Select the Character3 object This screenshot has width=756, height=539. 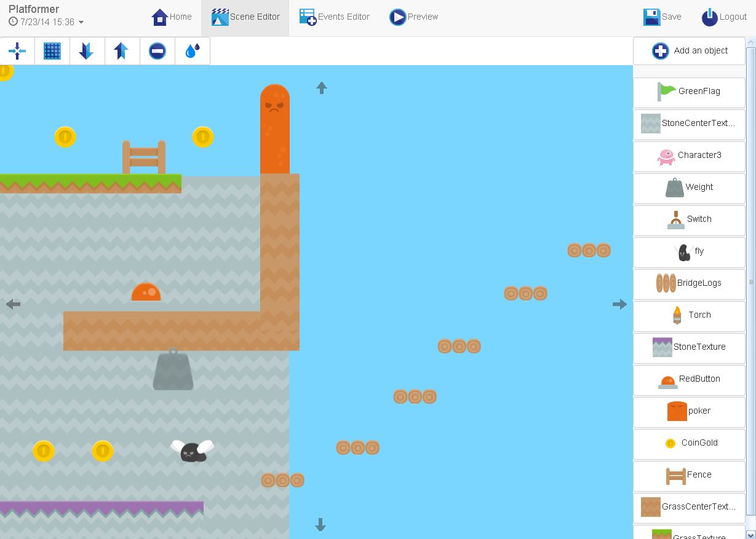[689, 155]
